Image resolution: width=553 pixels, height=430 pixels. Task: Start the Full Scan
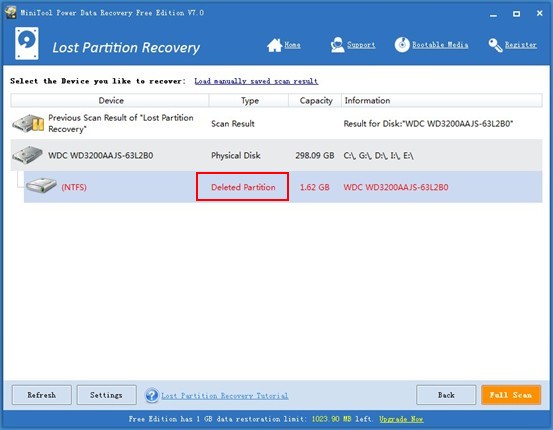click(x=511, y=395)
